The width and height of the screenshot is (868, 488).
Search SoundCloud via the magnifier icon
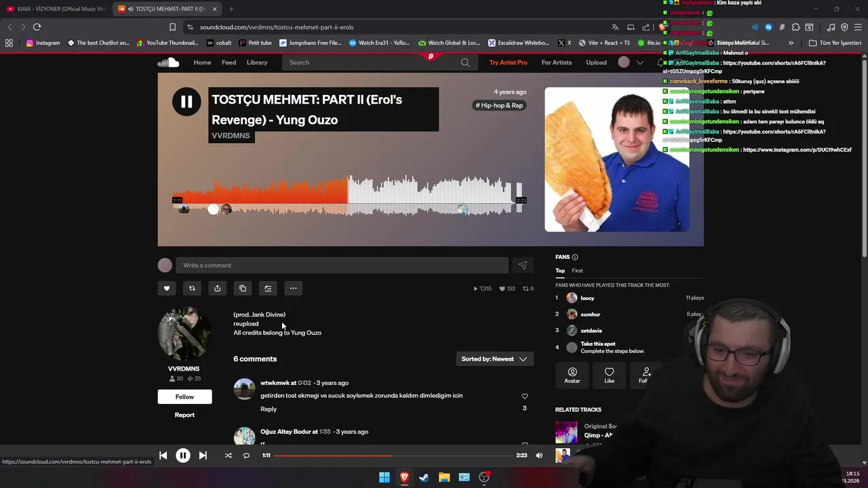(x=465, y=62)
